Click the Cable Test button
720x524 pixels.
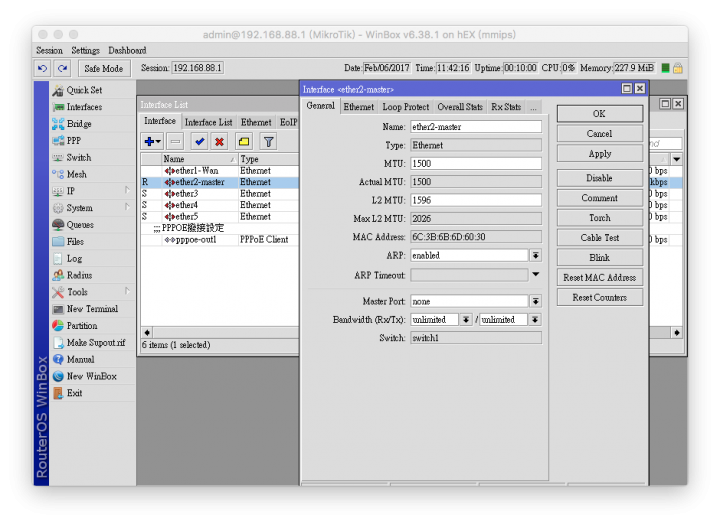click(600, 237)
